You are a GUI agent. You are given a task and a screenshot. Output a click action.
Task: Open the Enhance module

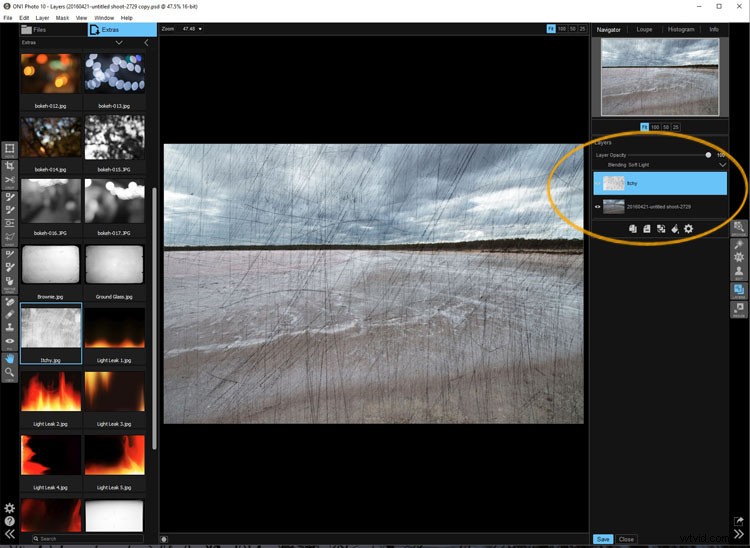(x=739, y=244)
